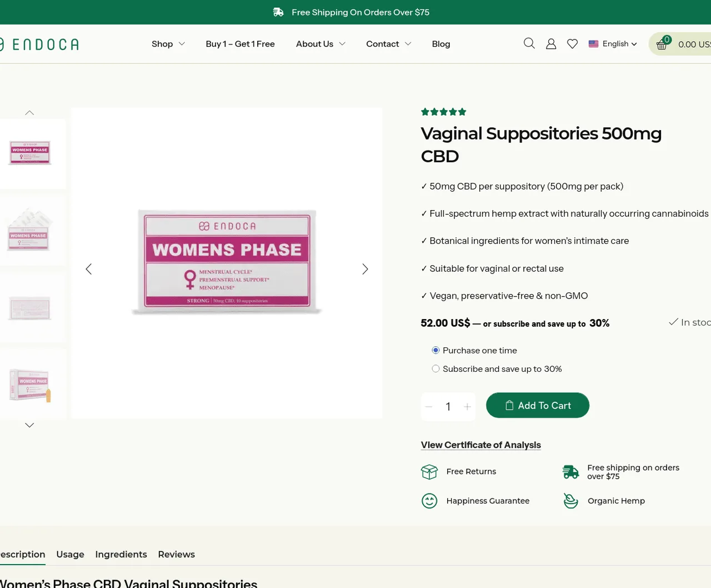Click the Happiness Guarantee smiley icon
Image resolution: width=711 pixels, height=588 pixels.
429,501
